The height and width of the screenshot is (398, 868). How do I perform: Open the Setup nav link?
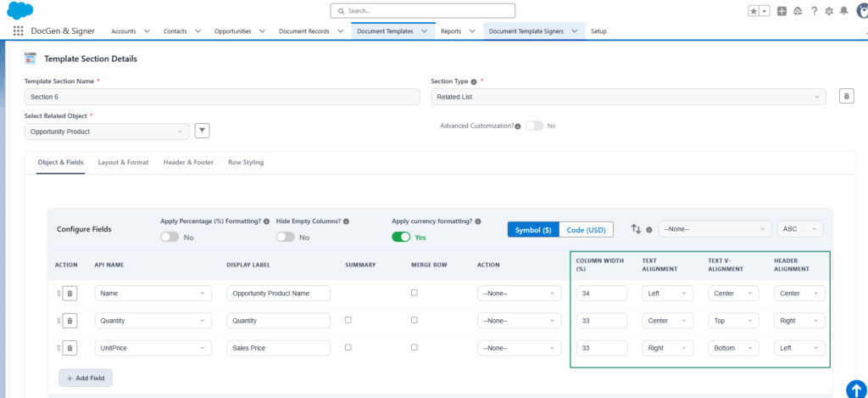click(599, 31)
